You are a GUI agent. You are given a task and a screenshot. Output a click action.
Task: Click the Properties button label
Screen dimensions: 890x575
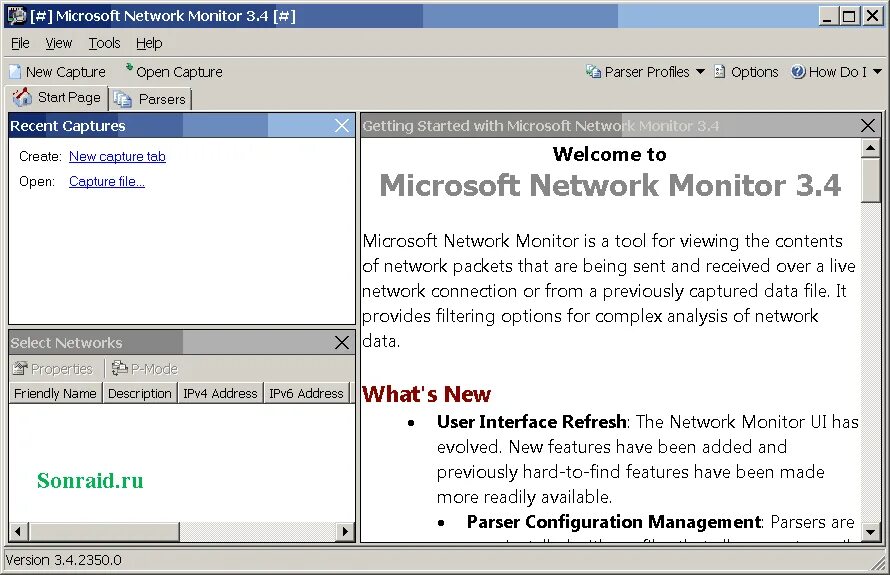(61, 369)
